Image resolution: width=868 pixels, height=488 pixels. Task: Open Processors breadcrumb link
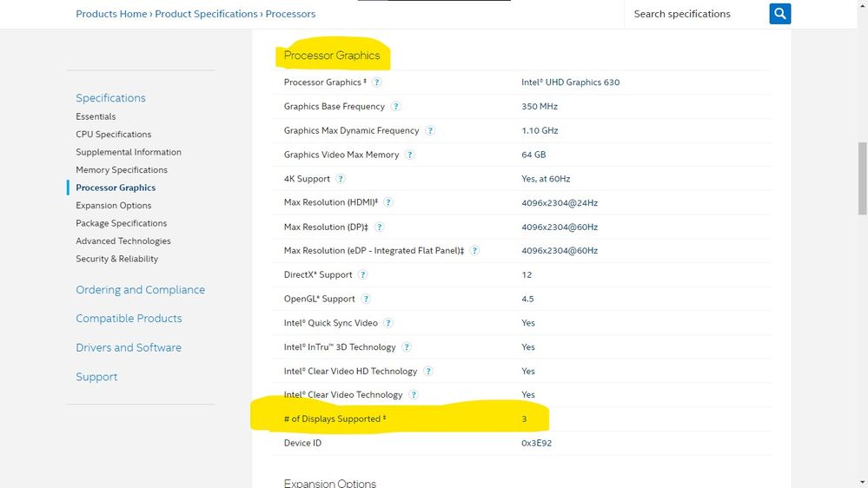290,14
